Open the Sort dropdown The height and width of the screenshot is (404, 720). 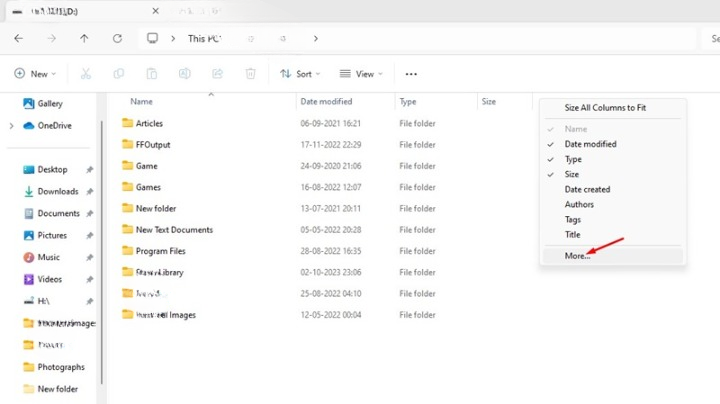(300, 73)
